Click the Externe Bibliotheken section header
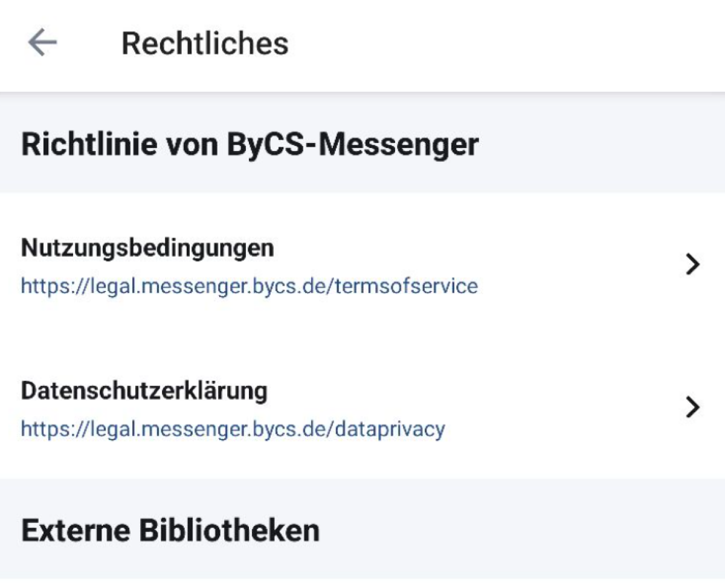725x588 pixels. [x=170, y=530]
